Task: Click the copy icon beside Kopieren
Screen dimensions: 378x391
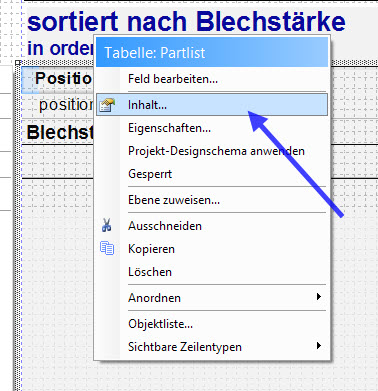Action: click(107, 249)
